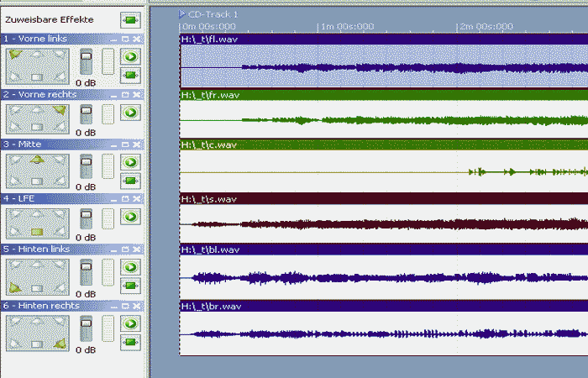This screenshot has width=588, height=378.
Task: Collapse the Vorne links track panel
Action: tap(114, 39)
